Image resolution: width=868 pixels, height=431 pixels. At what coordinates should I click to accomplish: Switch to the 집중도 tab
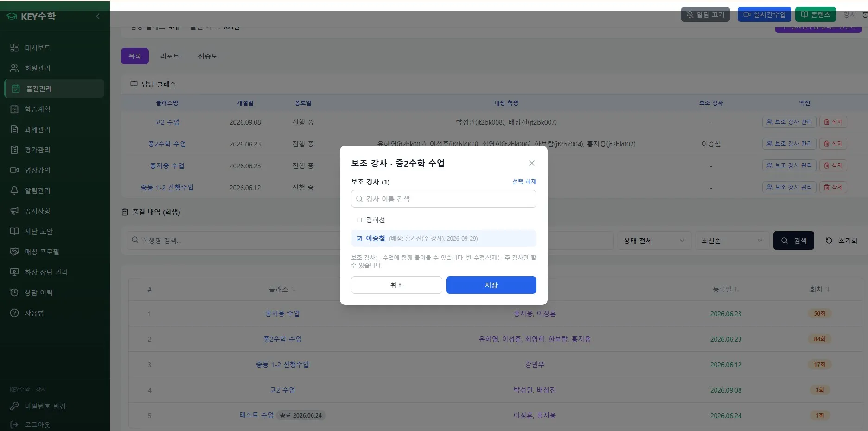[208, 56]
